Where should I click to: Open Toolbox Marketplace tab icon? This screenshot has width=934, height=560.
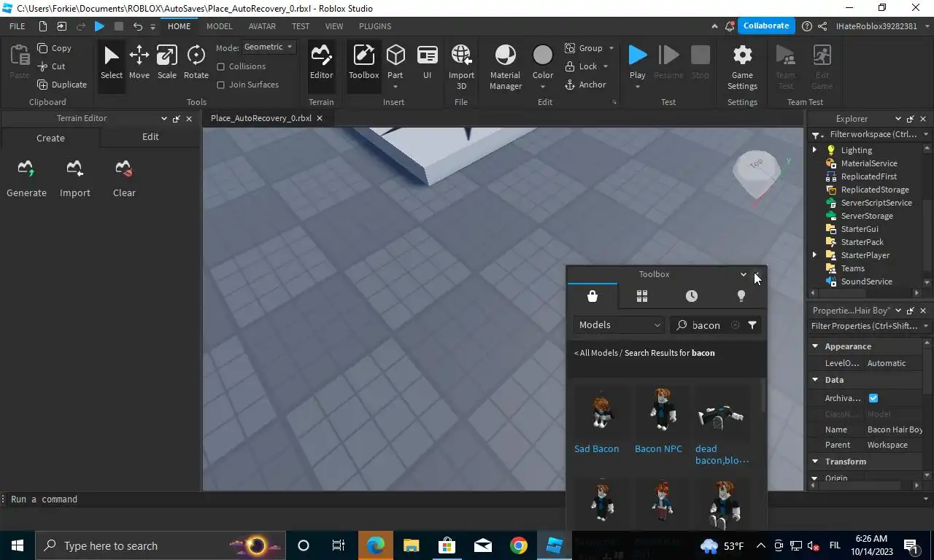[593, 296]
